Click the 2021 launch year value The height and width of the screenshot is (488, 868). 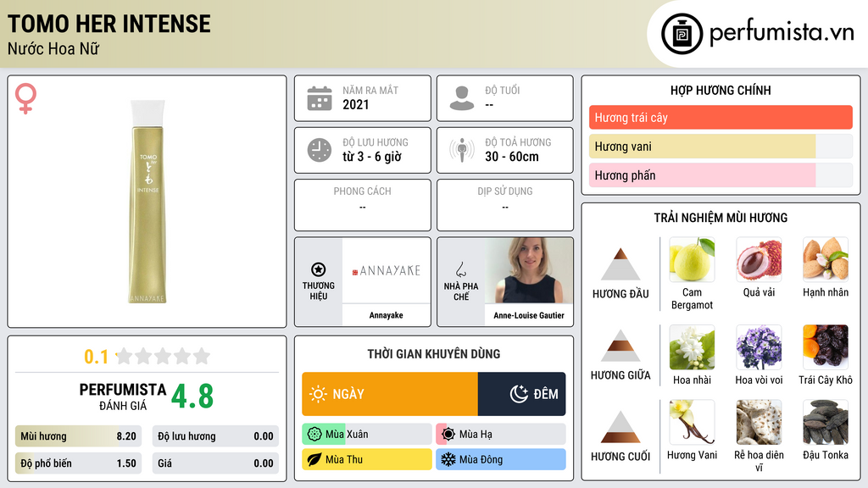[355, 104]
